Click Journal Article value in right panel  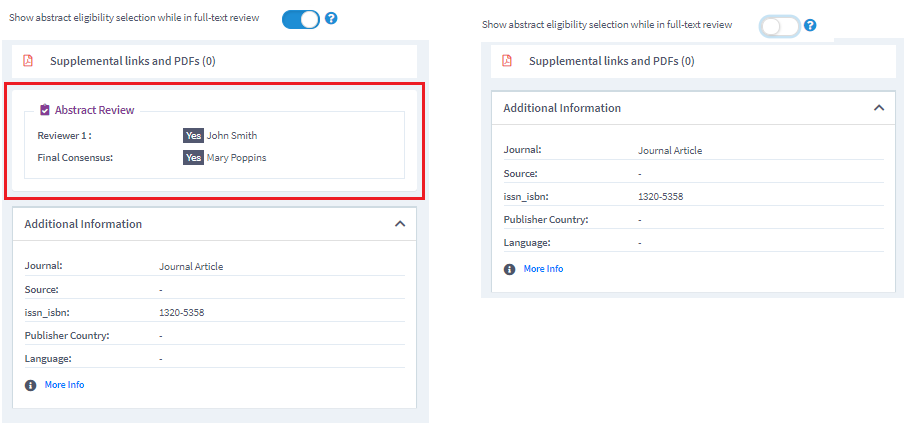coord(670,151)
